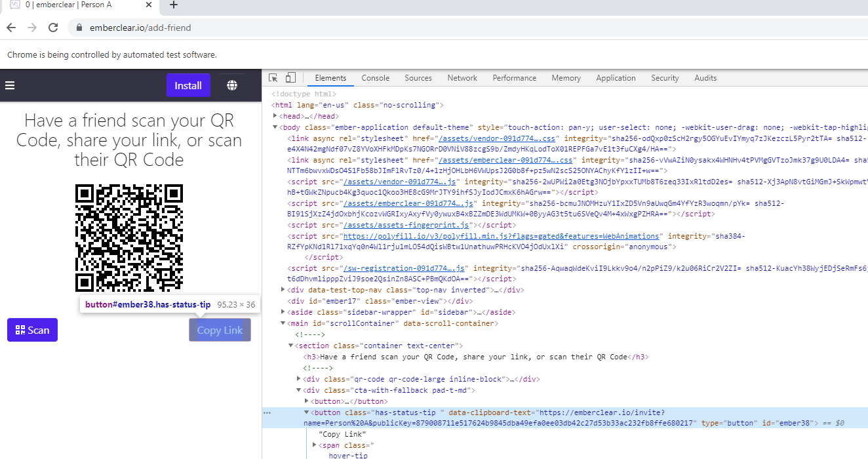Select the h3 heading element node
Image resolution: width=868 pixels, height=459 pixels.
(477, 357)
